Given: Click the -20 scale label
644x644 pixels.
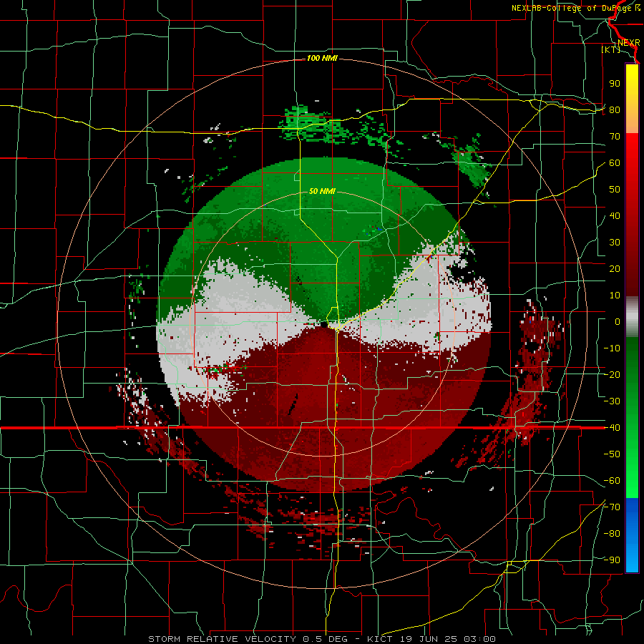Looking at the screenshot, I should point(612,374).
